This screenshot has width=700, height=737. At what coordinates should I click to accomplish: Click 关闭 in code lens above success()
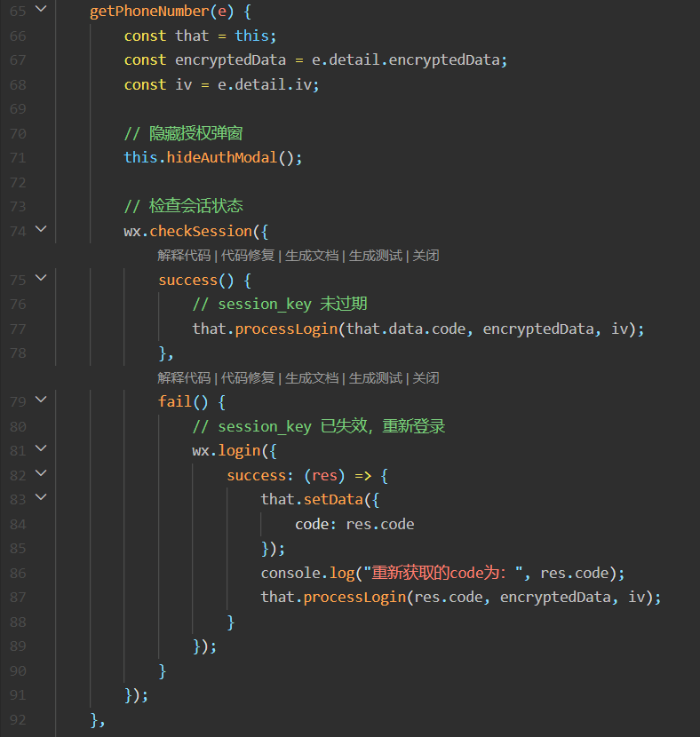[x=426, y=256]
